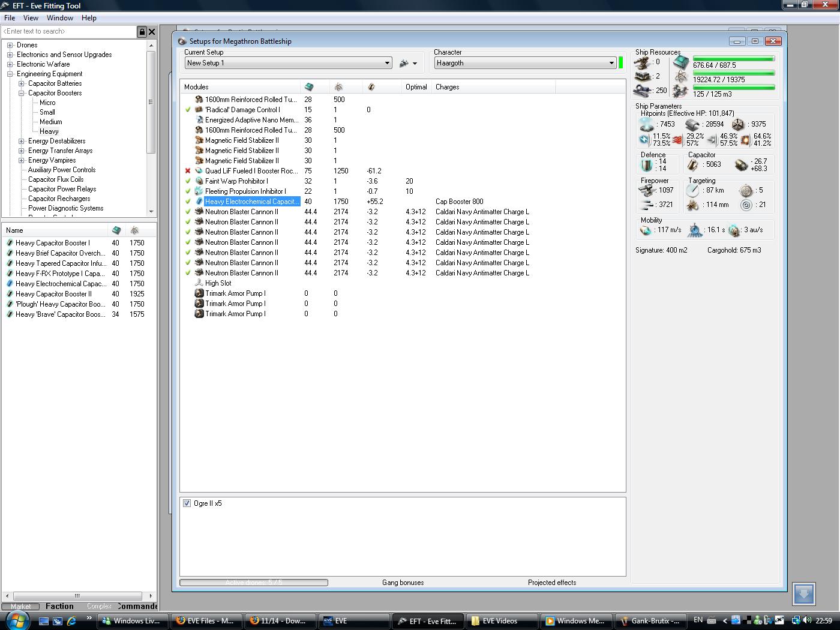Viewport: 840px width, 630px height.
Task: Open EVE Videos from the taskbar
Action: pos(502,621)
